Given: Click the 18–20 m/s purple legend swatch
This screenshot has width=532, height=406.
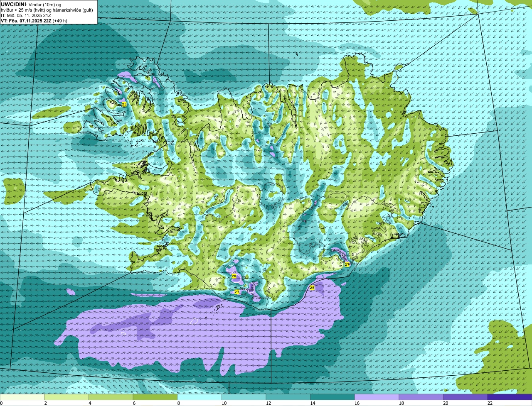Looking at the screenshot, I should (x=421, y=397).
